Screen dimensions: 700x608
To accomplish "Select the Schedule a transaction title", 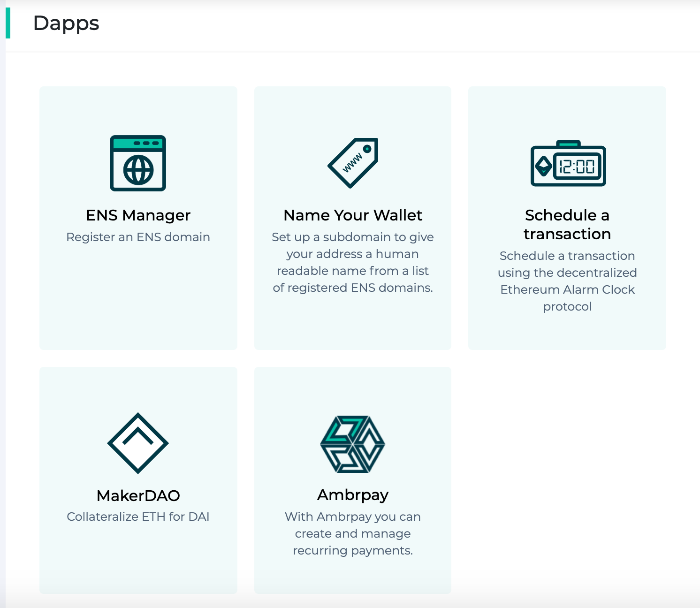I will pos(567,224).
